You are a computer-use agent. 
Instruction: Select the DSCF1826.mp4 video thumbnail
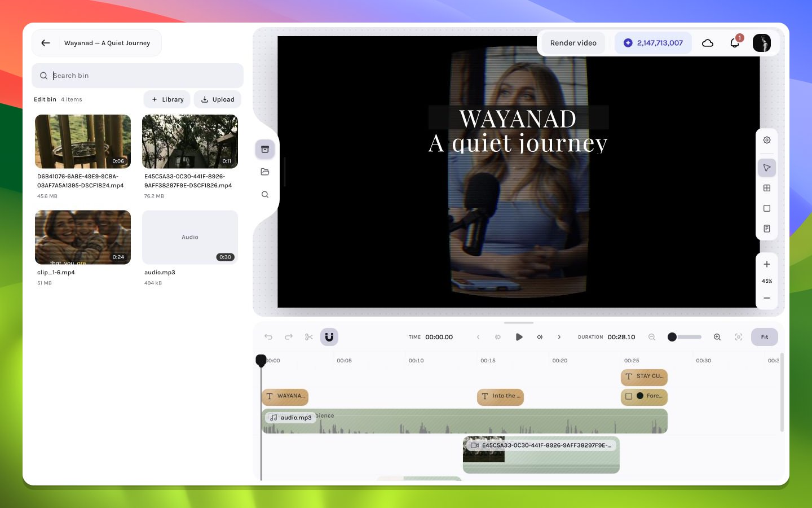pyautogui.click(x=190, y=142)
